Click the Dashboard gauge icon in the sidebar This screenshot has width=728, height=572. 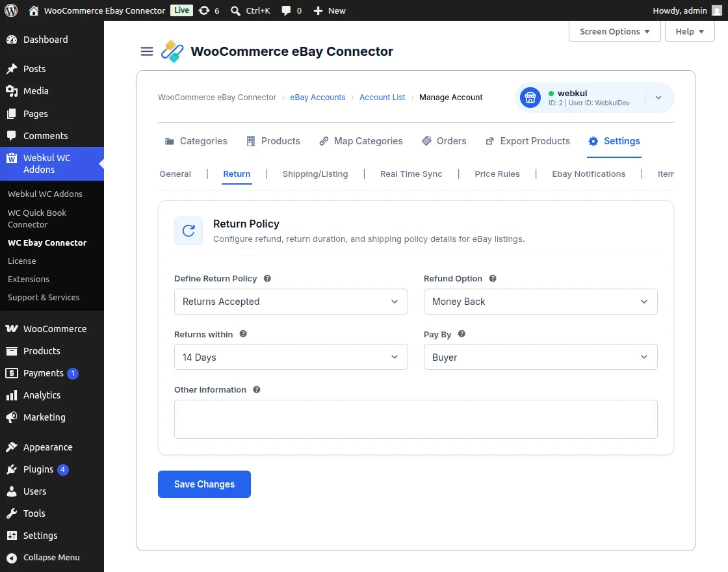pyautogui.click(x=12, y=40)
